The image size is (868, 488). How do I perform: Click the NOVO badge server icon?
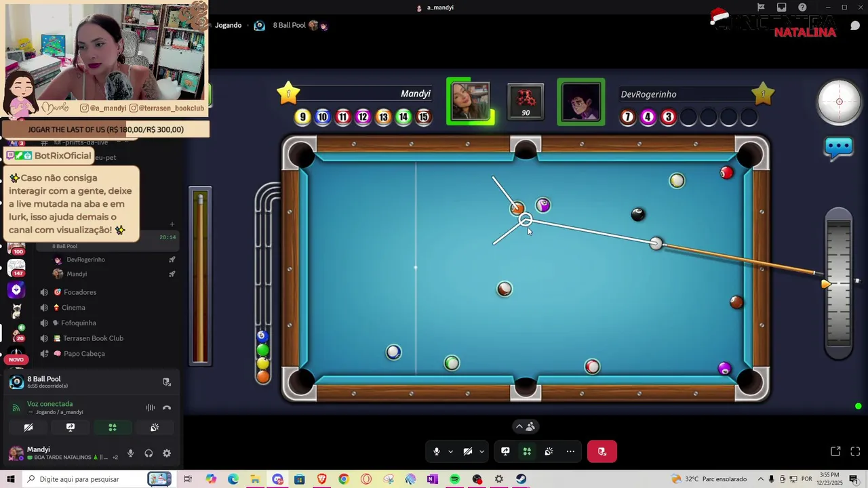point(16,354)
